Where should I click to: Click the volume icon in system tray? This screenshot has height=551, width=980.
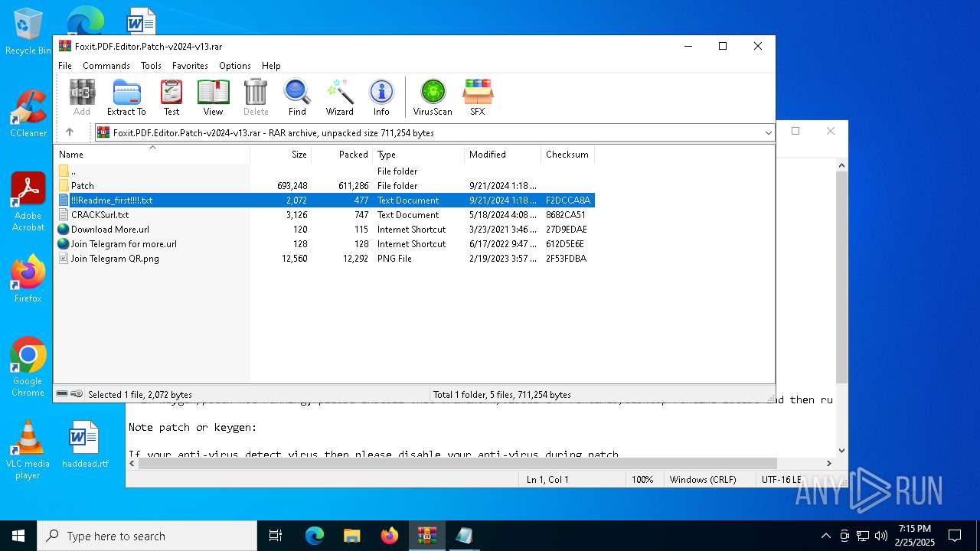coord(881,536)
